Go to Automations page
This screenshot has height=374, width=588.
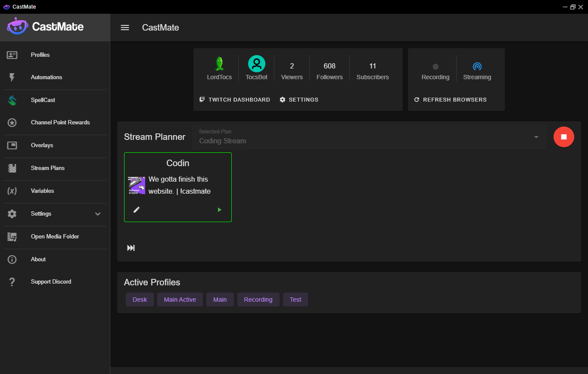(55, 77)
